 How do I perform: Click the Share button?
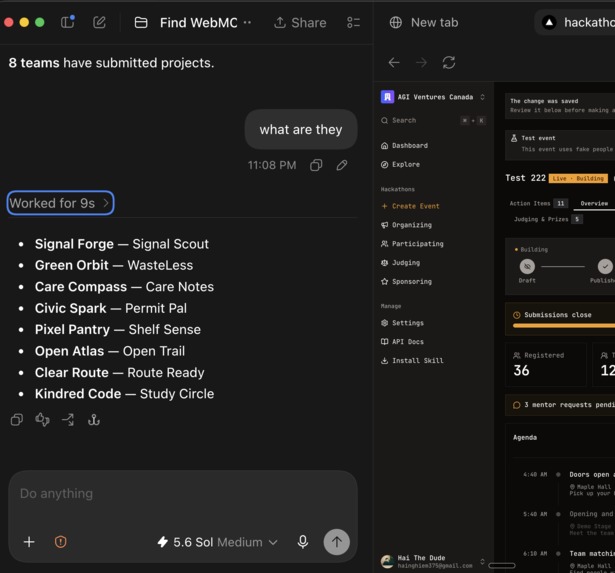(x=300, y=23)
